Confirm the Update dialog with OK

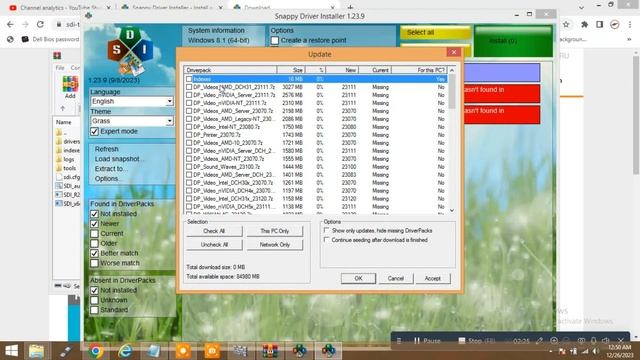point(358,278)
